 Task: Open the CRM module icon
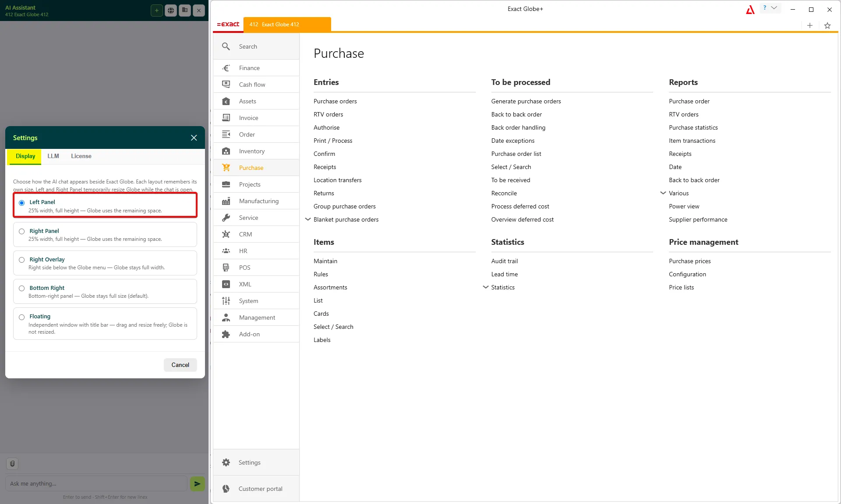click(226, 234)
